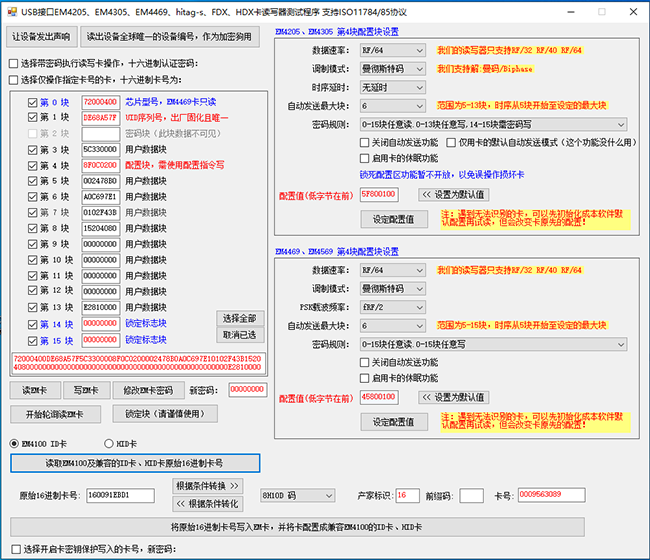Toggle the 第 0 块 checkbox
This screenshot has height=560, width=650.
pos(33,102)
